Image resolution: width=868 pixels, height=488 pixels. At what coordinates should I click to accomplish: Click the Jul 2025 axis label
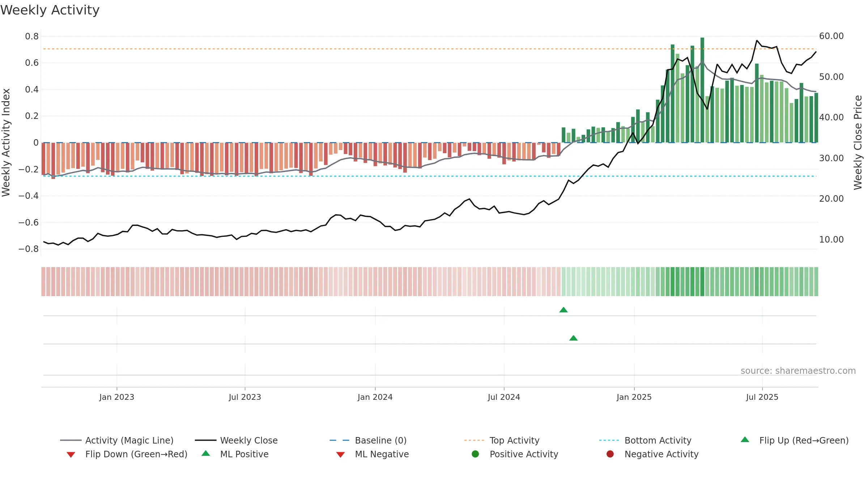coord(762,397)
